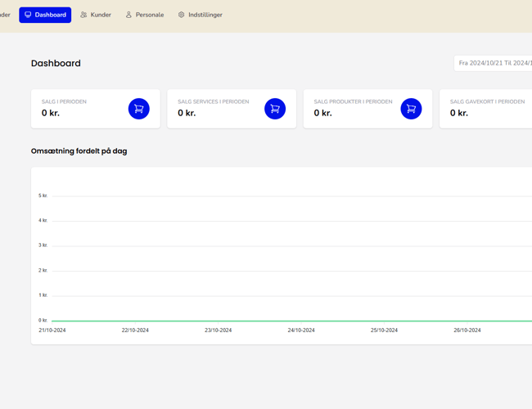Click the 3 kr. y-axis label
The height and width of the screenshot is (409, 532).
click(43, 245)
